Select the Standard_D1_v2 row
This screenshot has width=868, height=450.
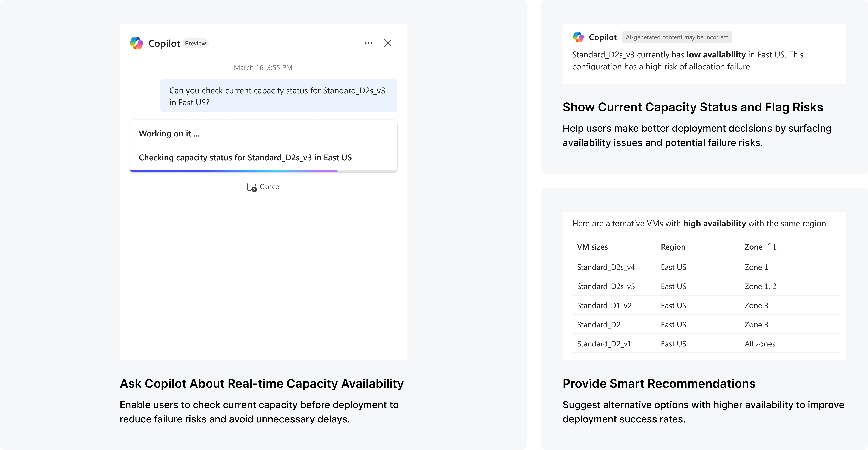tap(706, 305)
